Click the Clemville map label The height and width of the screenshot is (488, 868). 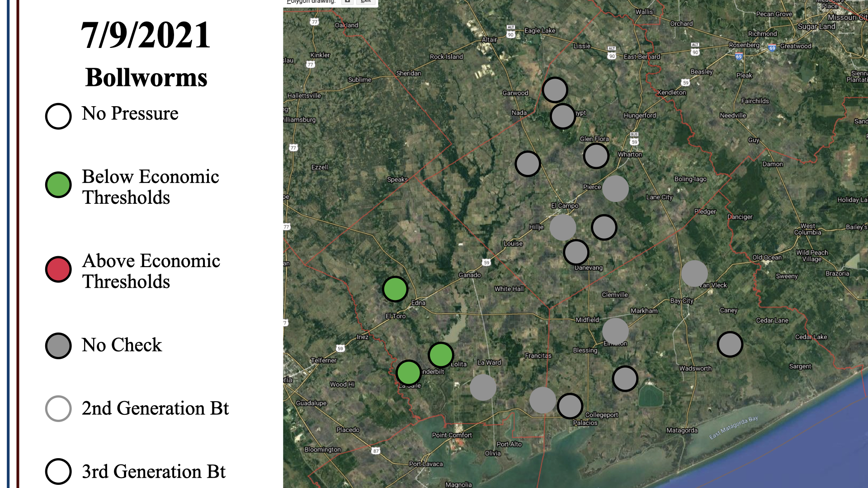click(x=615, y=295)
